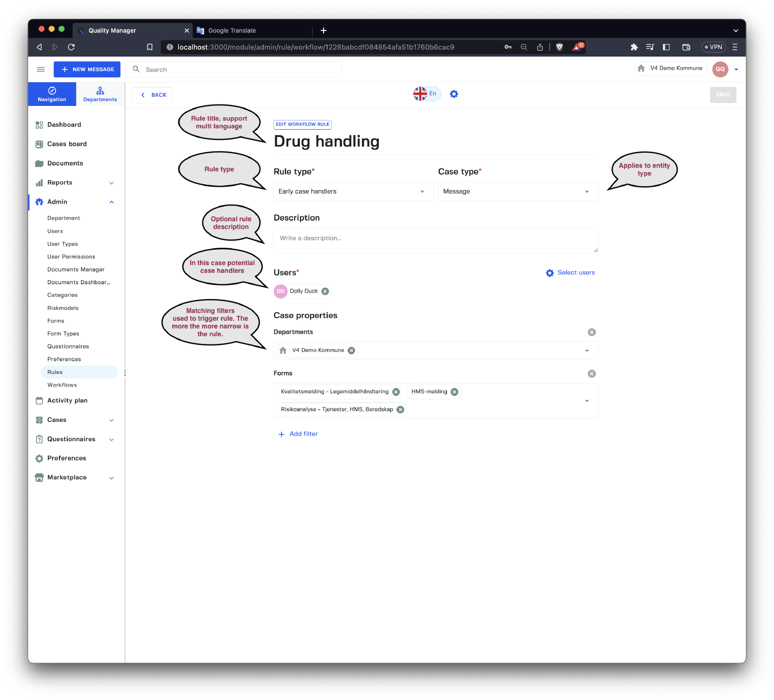774x700 pixels.
Task: Remove Dolly Duck from users
Action: 325,291
